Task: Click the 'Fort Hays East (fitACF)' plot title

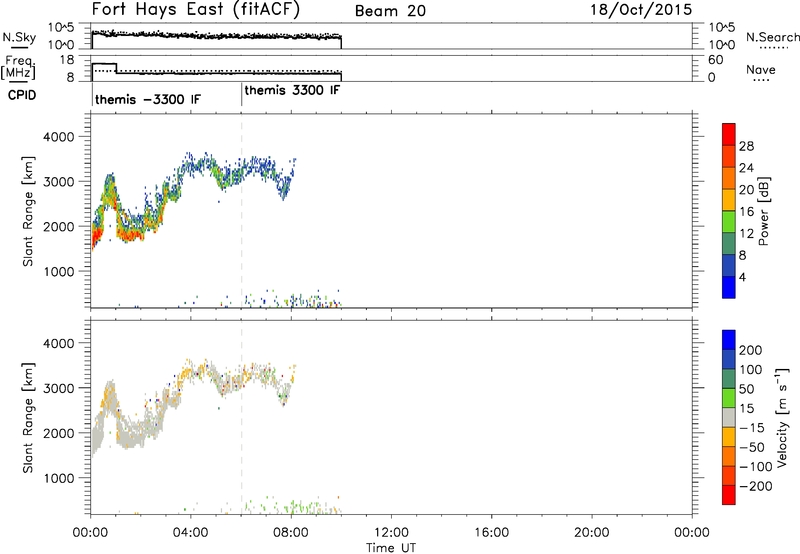Action: click(196, 9)
